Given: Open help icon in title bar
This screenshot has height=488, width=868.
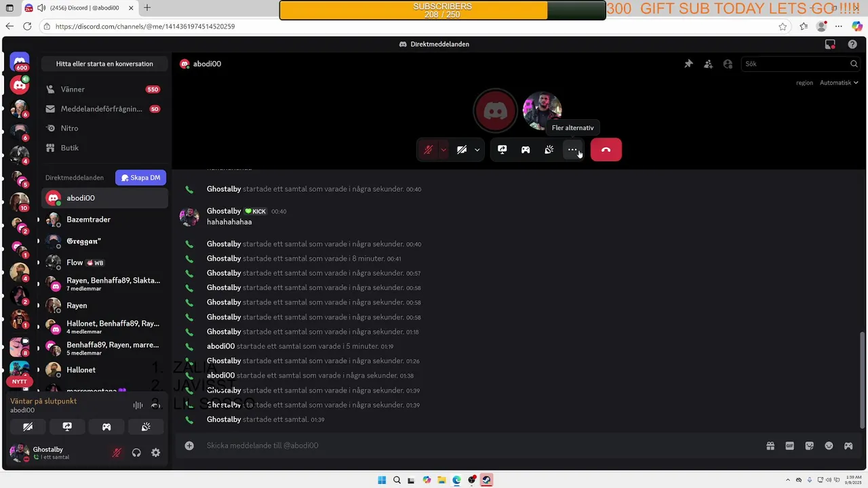Looking at the screenshot, I should point(852,44).
